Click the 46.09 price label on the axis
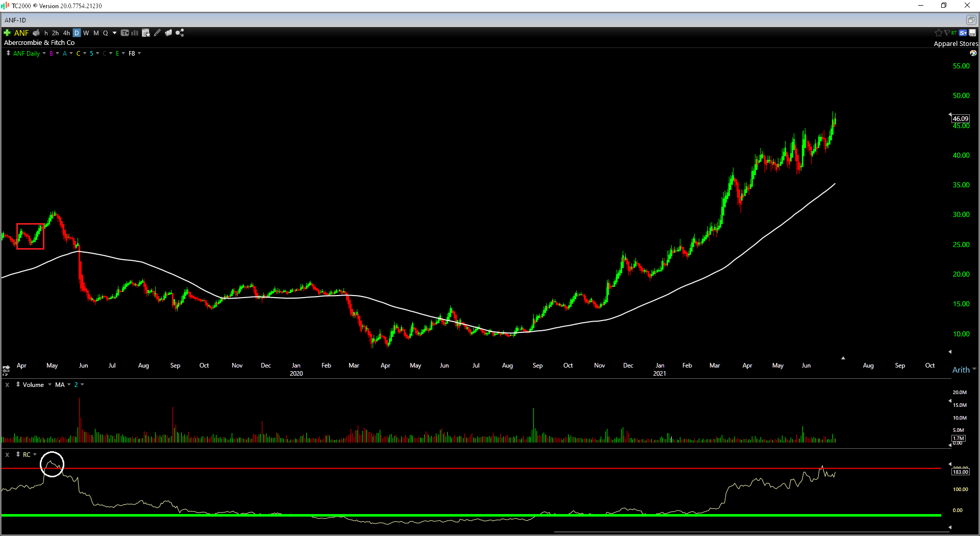The image size is (980, 536). tap(960, 118)
